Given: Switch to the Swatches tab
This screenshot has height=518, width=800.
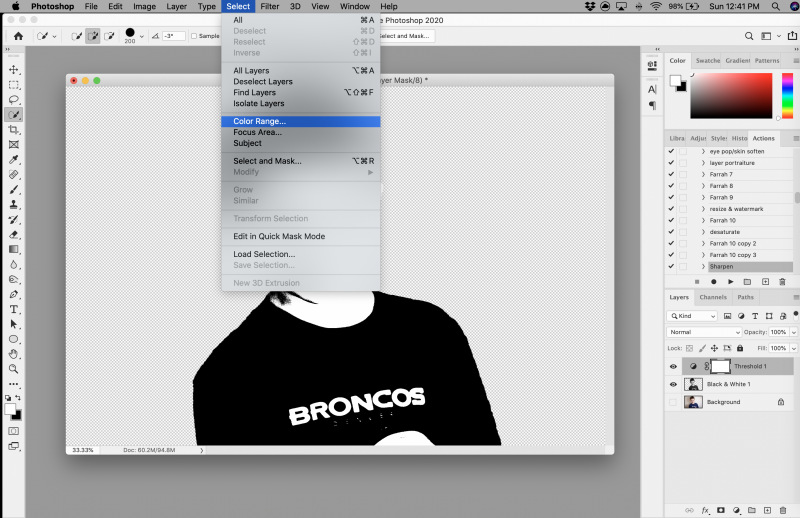Looking at the screenshot, I should pos(708,61).
